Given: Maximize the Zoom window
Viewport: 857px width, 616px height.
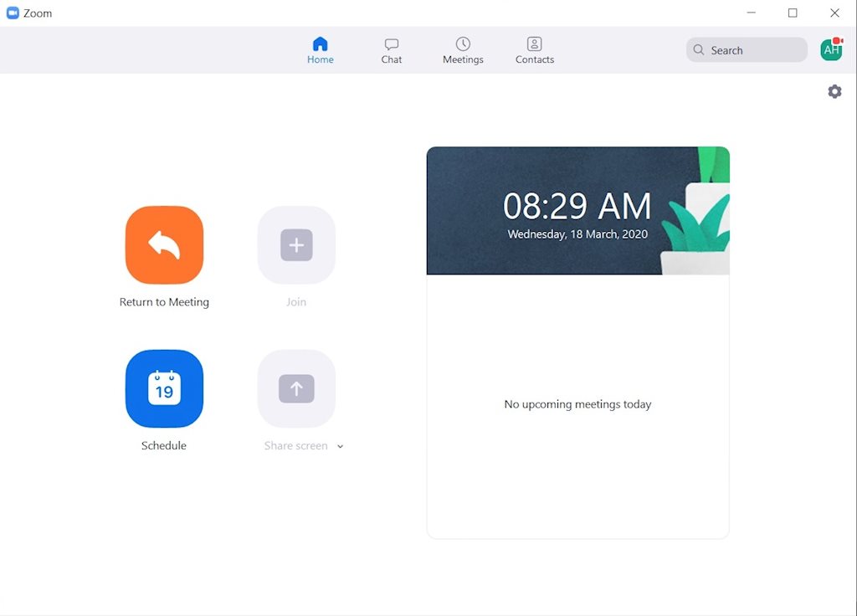Looking at the screenshot, I should pos(793,13).
